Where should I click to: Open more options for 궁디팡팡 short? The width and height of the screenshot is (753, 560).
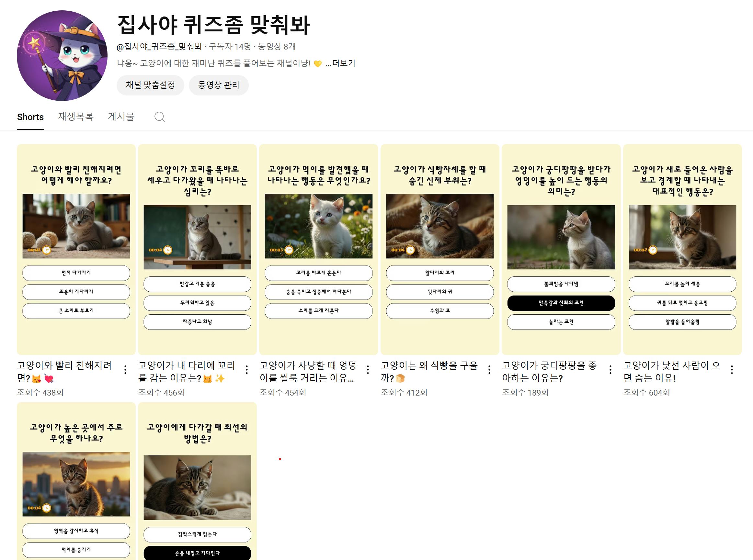(610, 369)
